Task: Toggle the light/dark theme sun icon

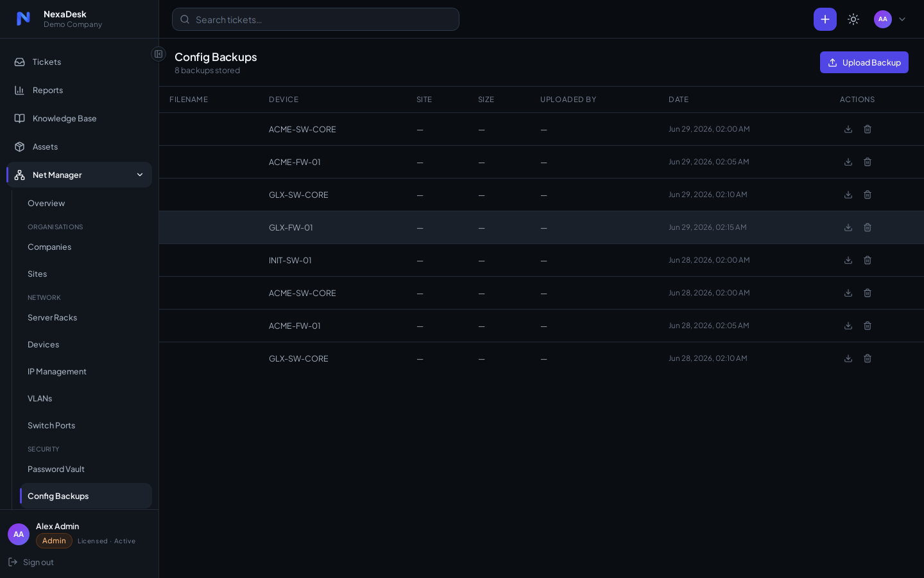Action: coord(853,19)
